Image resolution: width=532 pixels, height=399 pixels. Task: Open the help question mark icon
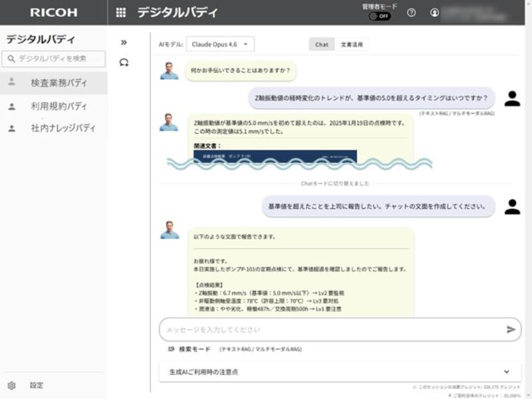click(x=411, y=13)
